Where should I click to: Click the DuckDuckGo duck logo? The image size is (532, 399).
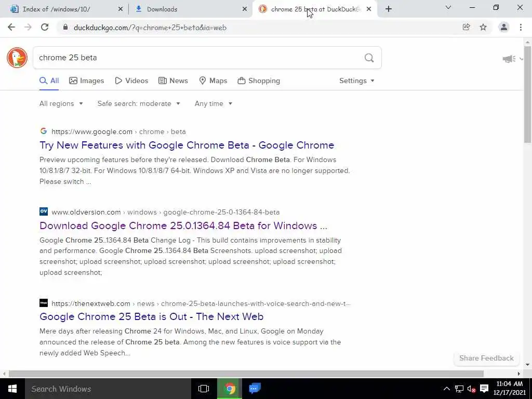click(17, 58)
